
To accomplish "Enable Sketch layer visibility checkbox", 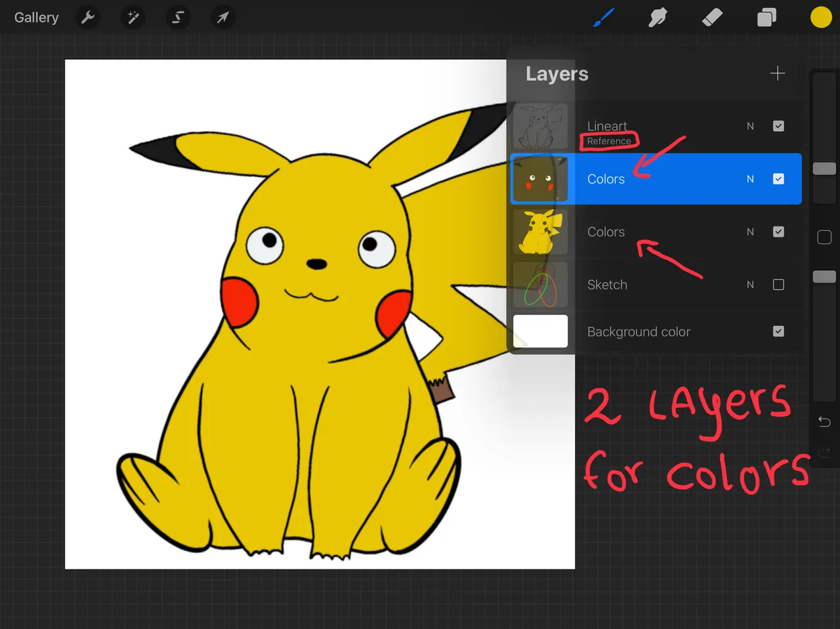I will tap(778, 285).
